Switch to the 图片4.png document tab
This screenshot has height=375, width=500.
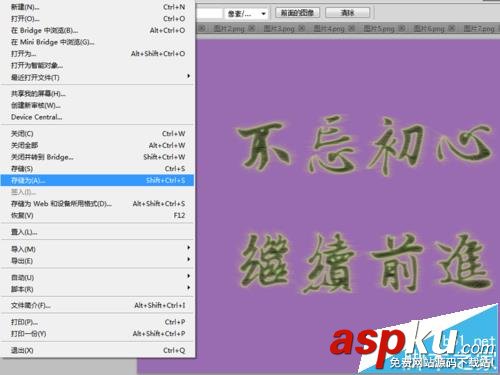(x=329, y=29)
